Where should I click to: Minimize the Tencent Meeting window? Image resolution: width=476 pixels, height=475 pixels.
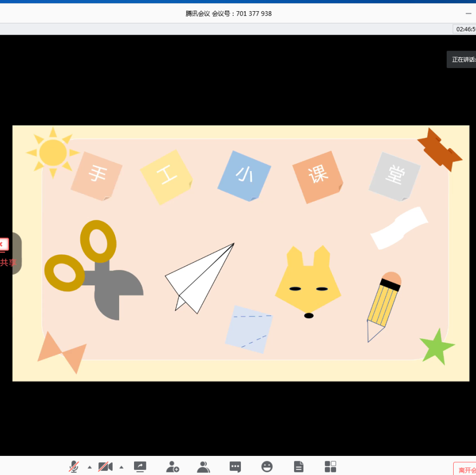click(x=469, y=13)
